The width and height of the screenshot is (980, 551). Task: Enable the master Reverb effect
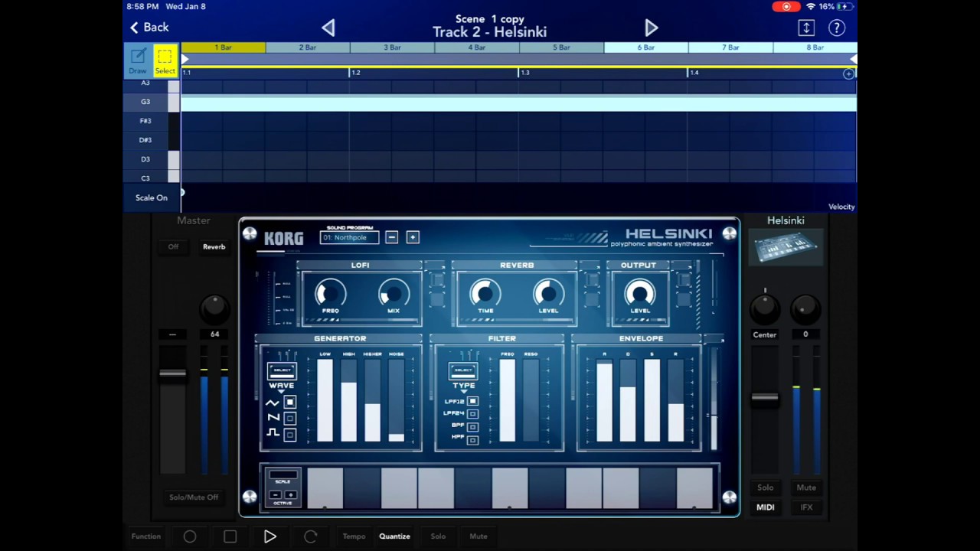(x=214, y=247)
